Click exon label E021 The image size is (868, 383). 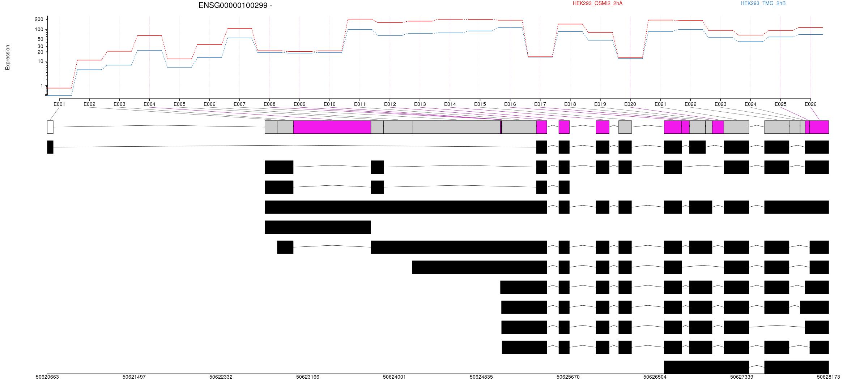click(x=660, y=104)
